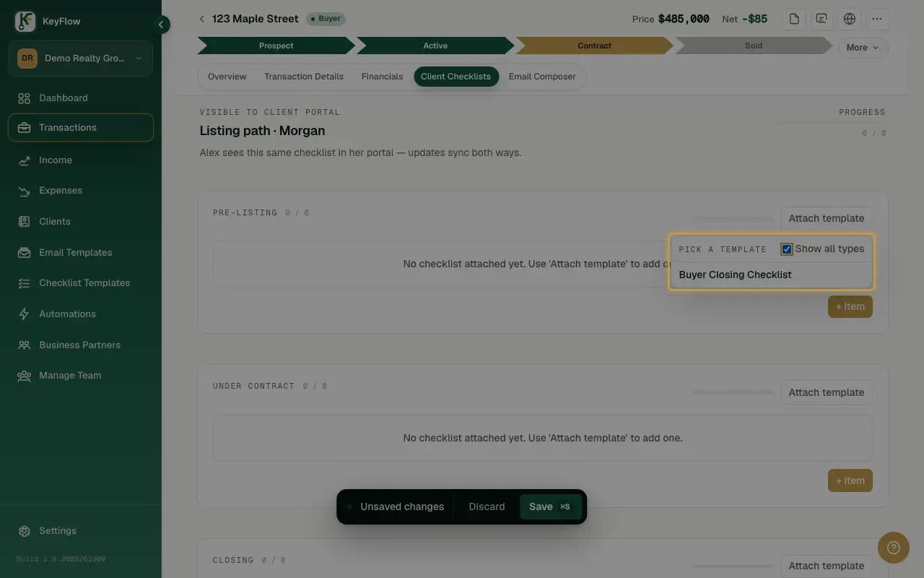The image size is (924, 578).
Task: Switch to the Email Composer tab
Action: (x=542, y=77)
